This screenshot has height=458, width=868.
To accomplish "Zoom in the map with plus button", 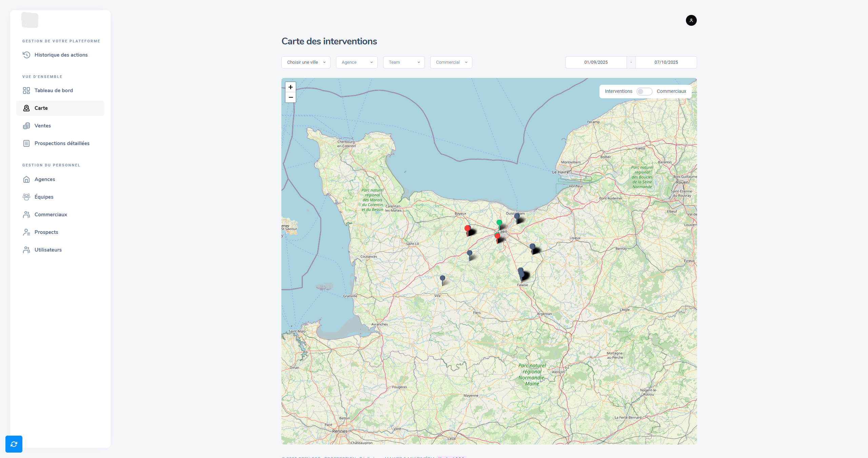I will pos(291,87).
